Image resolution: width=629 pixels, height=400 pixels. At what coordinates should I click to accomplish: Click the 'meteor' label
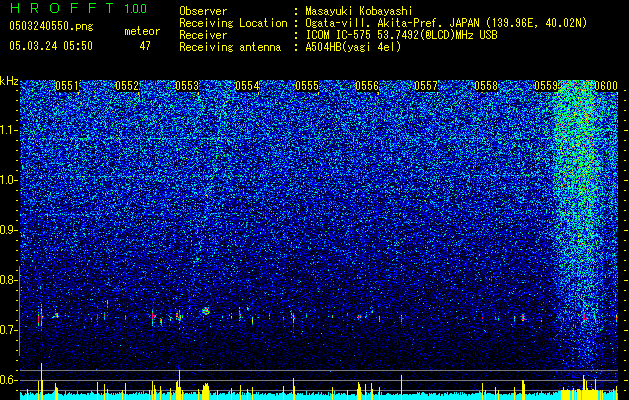tap(142, 31)
